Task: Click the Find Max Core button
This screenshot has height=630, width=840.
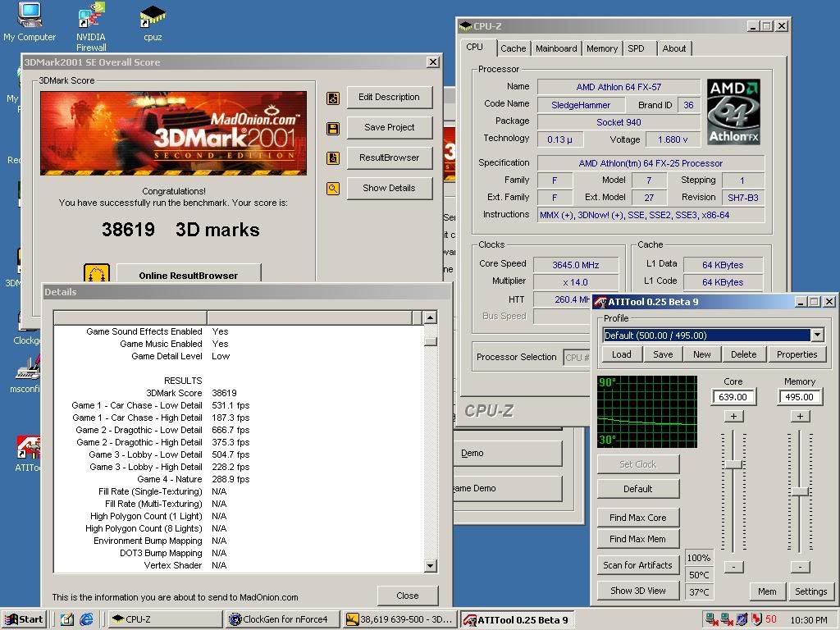Action: point(637,518)
